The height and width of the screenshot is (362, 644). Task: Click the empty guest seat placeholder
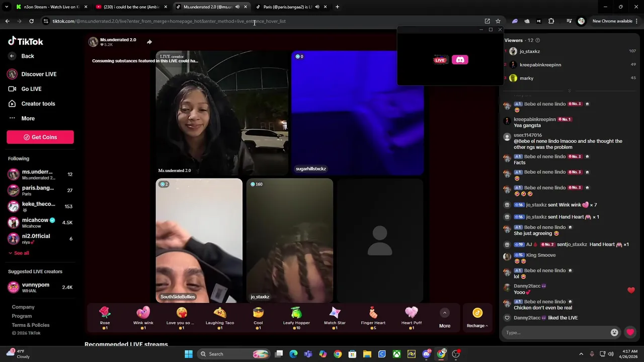pyautogui.click(x=380, y=240)
